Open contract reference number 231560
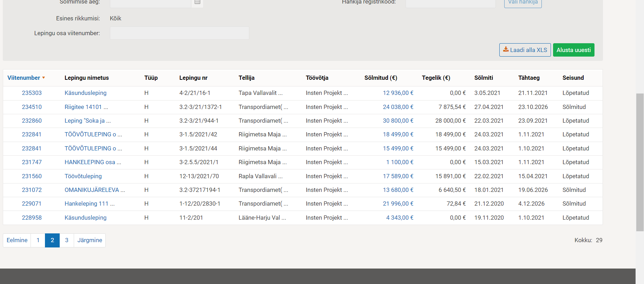Viewport: 644px width, 284px height. point(32,176)
